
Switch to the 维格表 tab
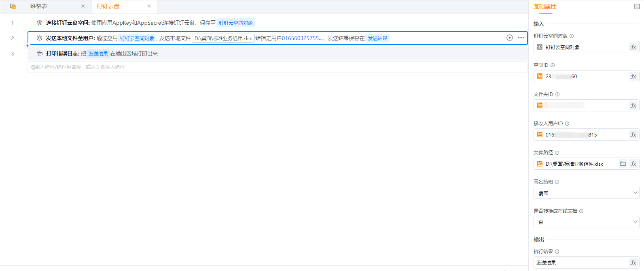click(x=39, y=6)
